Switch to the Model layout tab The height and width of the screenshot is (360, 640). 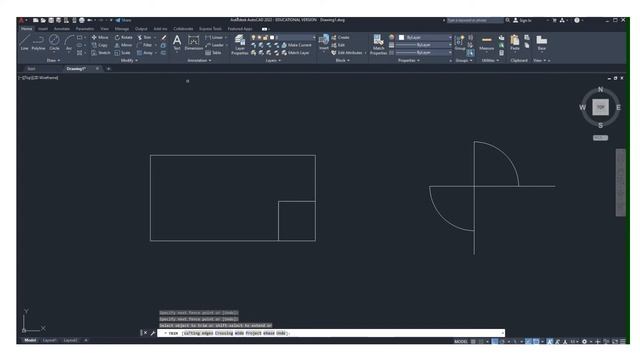[30, 340]
